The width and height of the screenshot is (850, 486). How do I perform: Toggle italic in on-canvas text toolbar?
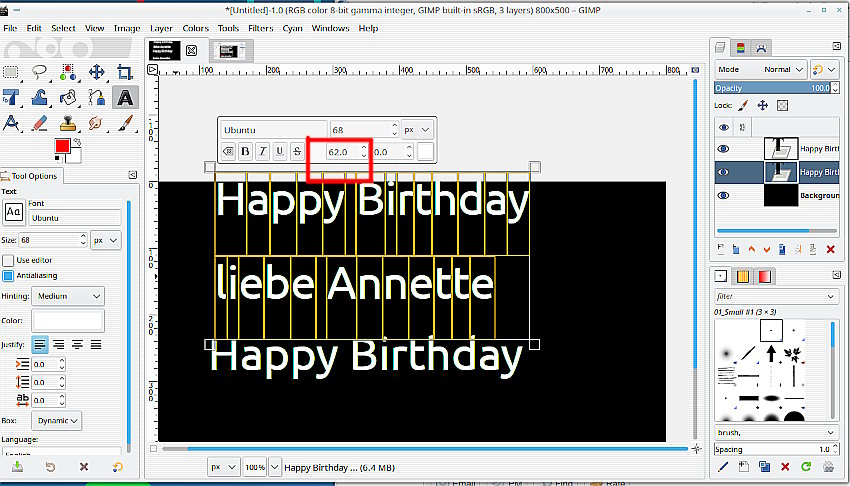262,152
